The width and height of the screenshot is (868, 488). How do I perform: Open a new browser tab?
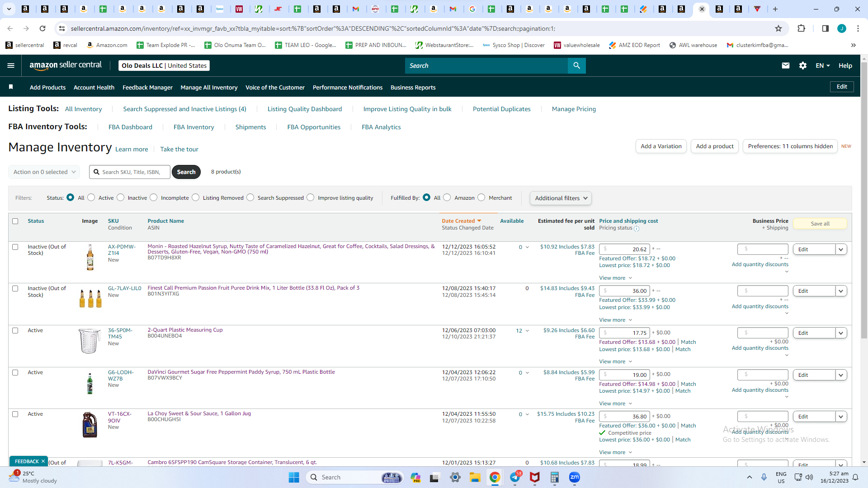pos(775,9)
